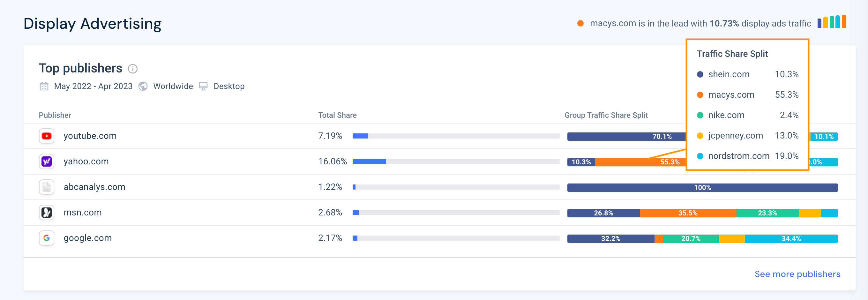Click the YouTube publisher icon
The height and width of the screenshot is (300, 868).
pos(46,136)
